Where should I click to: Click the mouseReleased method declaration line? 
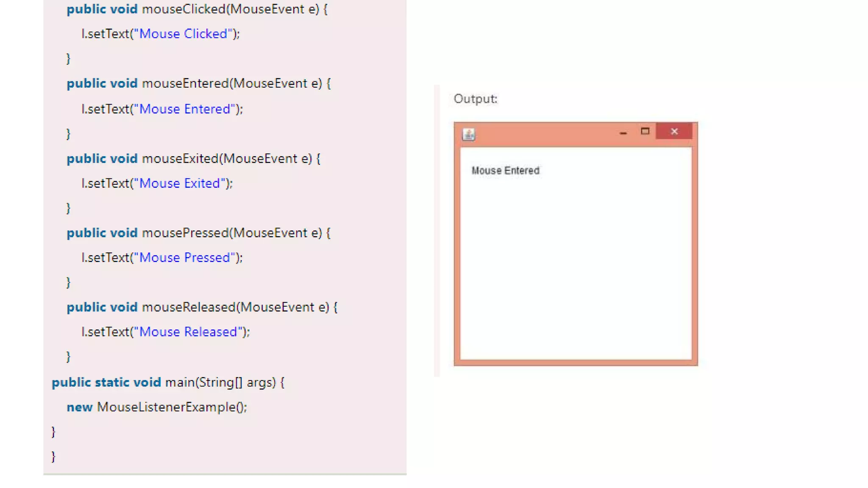click(x=202, y=307)
